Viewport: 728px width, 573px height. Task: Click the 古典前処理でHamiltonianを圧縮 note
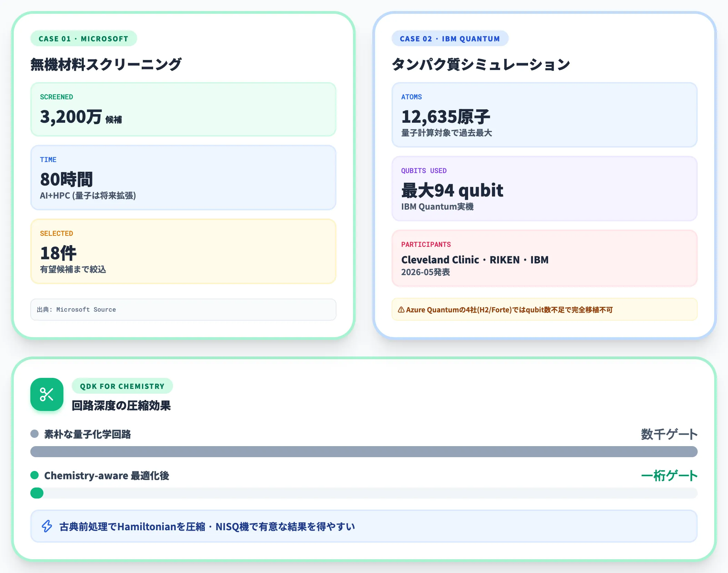(364, 526)
